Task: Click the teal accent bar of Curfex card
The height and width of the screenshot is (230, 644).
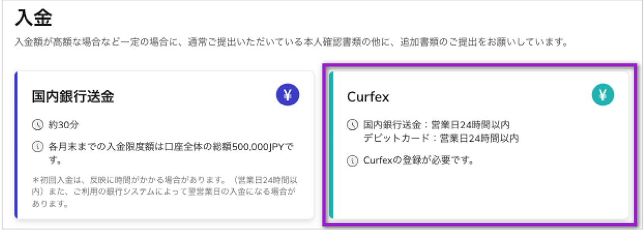Action: coord(332,145)
